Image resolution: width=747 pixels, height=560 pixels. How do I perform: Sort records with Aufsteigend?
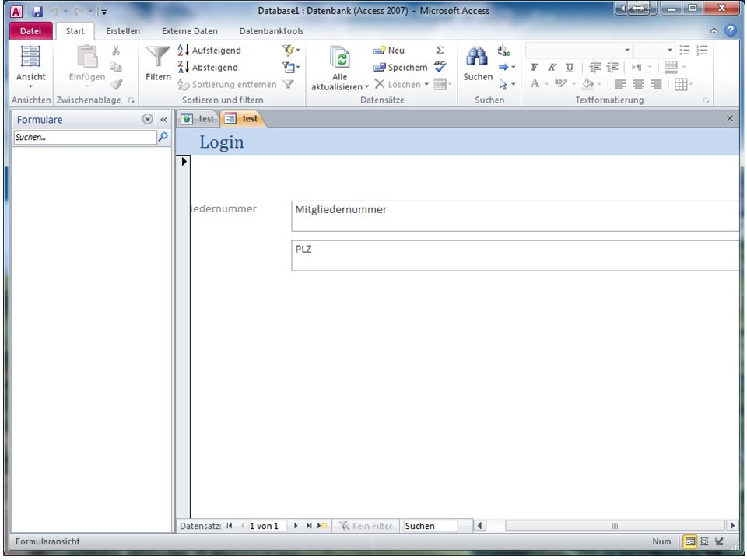(x=209, y=50)
